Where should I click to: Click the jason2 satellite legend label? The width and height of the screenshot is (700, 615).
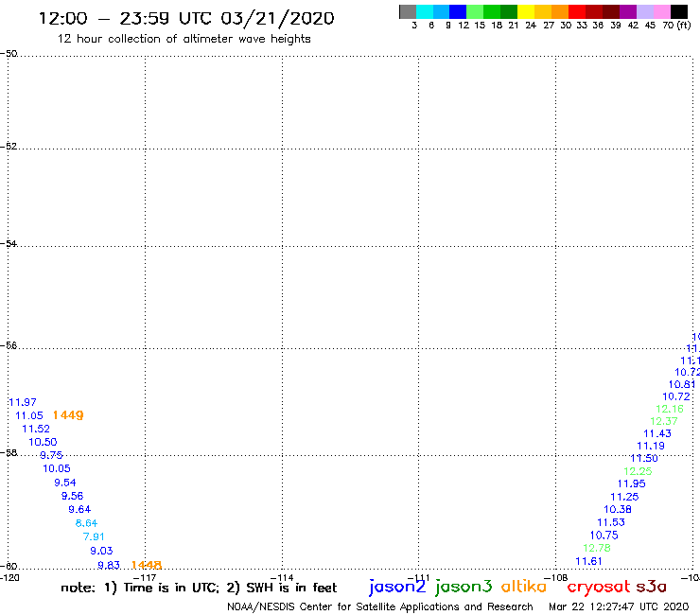tap(397, 587)
